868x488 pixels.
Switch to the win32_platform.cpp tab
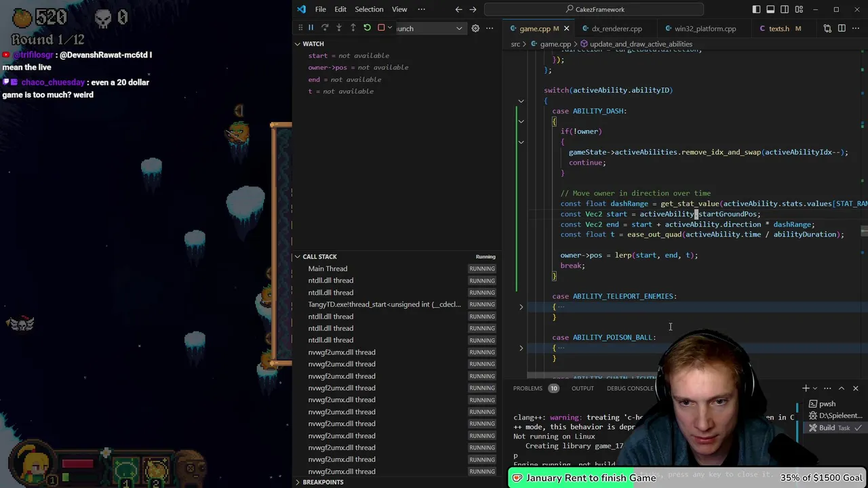[x=705, y=28]
